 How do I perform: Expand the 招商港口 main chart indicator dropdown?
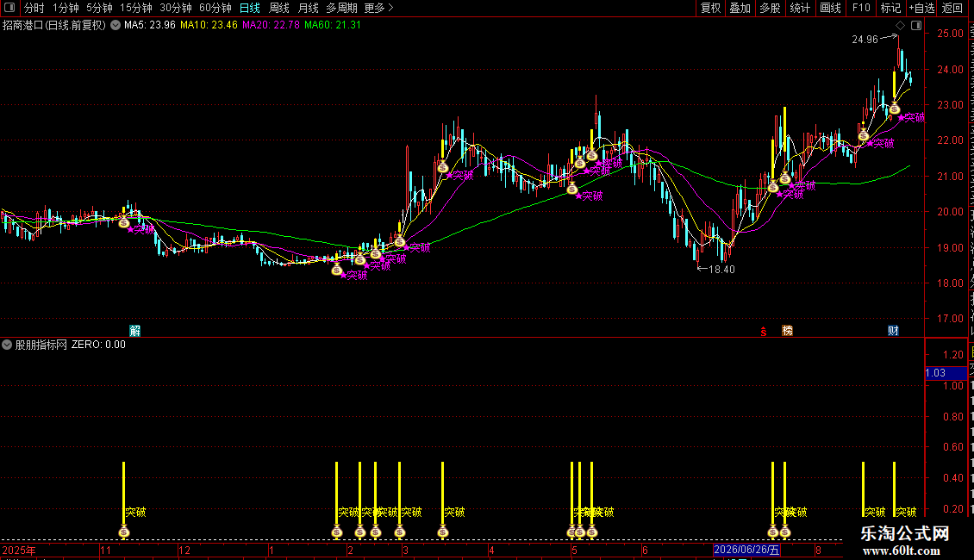tap(116, 25)
